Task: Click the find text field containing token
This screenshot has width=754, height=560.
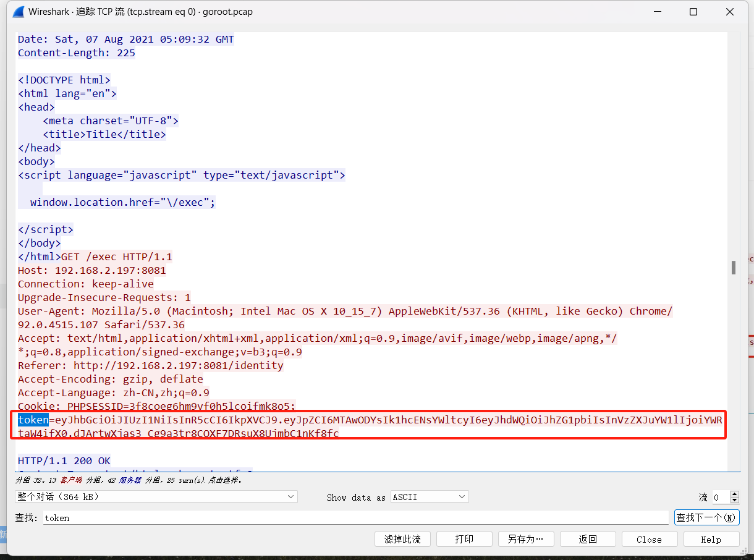Action: [x=356, y=517]
